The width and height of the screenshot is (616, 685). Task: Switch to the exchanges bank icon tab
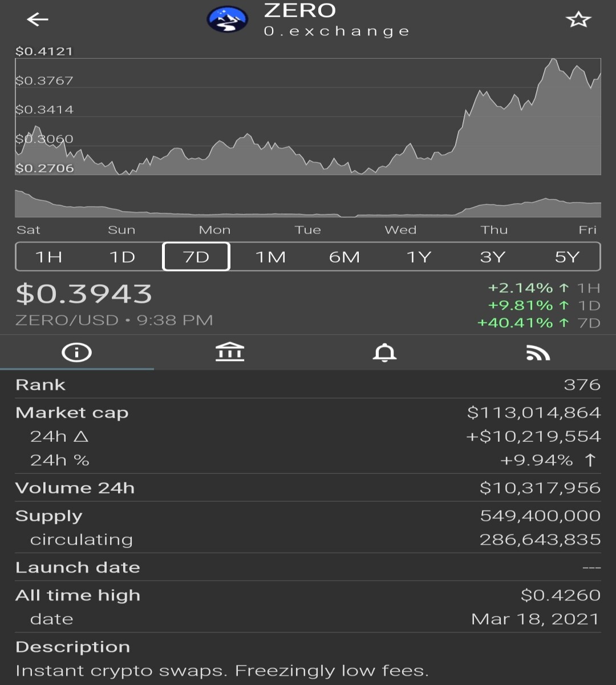point(230,352)
